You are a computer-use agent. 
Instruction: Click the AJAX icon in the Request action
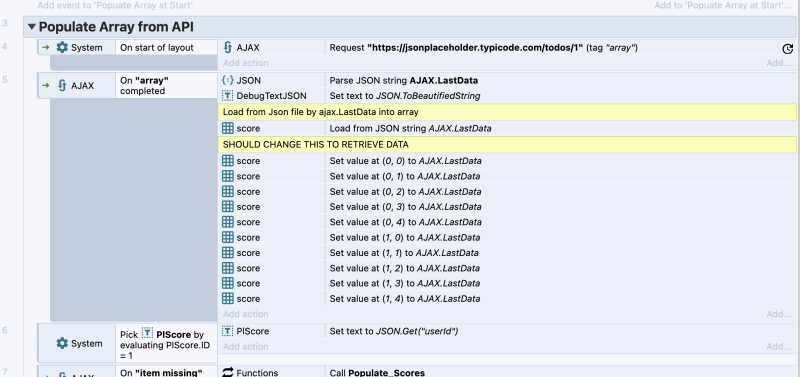pyautogui.click(x=228, y=47)
